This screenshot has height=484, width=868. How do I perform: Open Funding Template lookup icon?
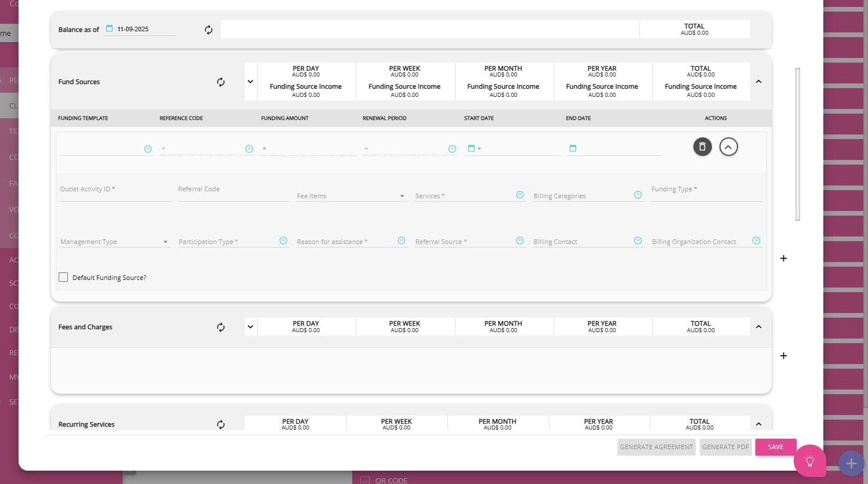(148, 149)
